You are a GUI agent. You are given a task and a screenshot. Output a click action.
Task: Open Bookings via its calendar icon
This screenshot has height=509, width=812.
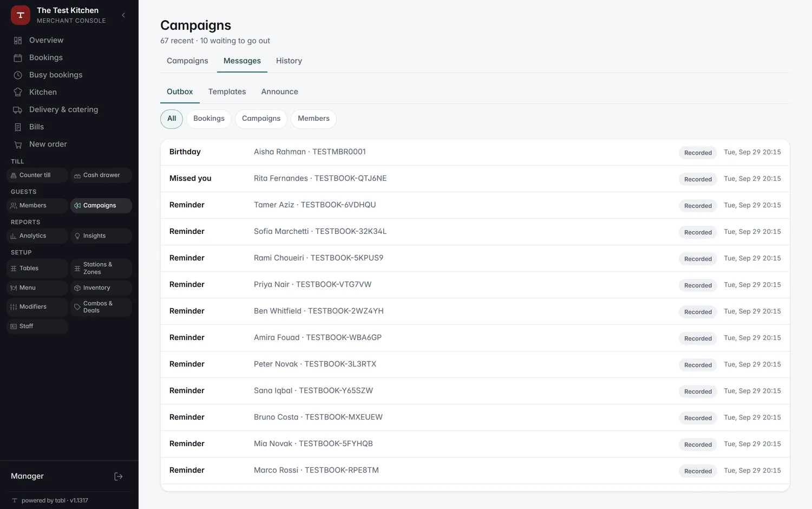[18, 58]
